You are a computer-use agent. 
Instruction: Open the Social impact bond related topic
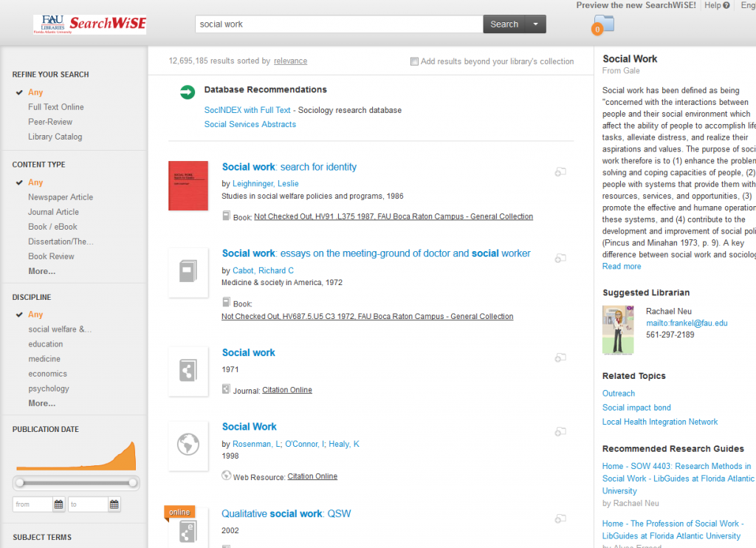pos(636,408)
